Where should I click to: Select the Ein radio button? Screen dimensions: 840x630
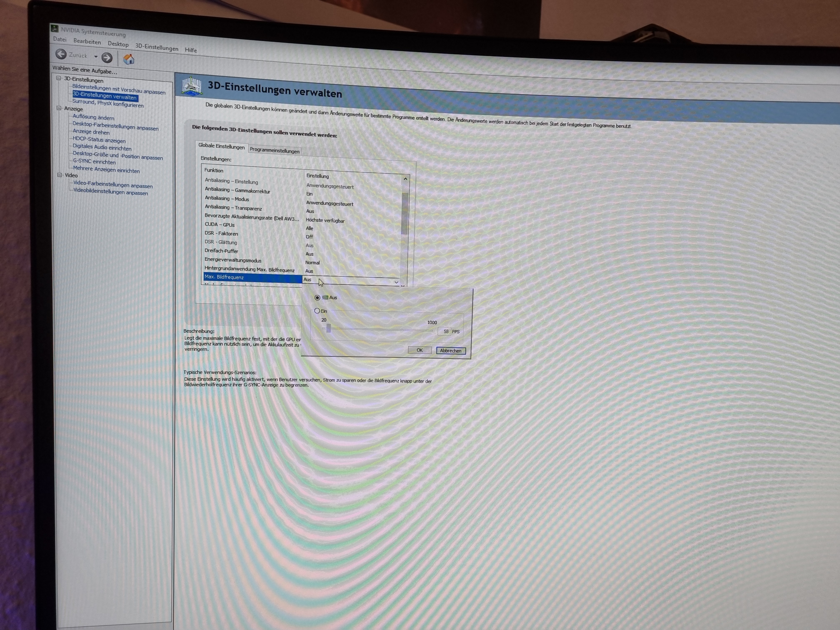click(317, 311)
